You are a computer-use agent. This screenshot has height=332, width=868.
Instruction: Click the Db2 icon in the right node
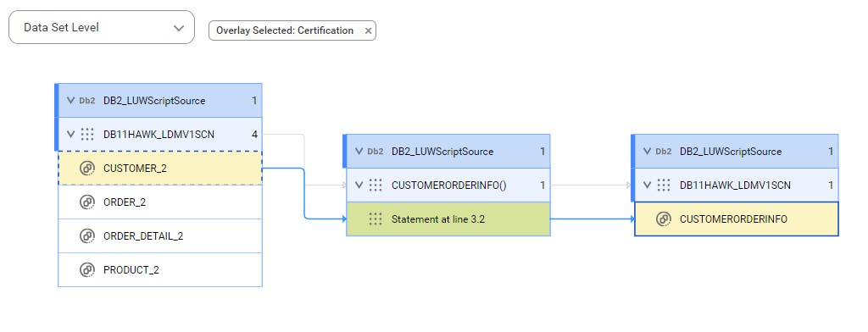663,152
